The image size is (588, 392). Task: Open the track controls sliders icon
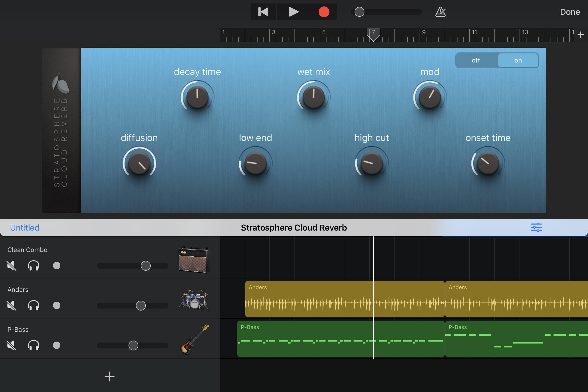[536, 228]
